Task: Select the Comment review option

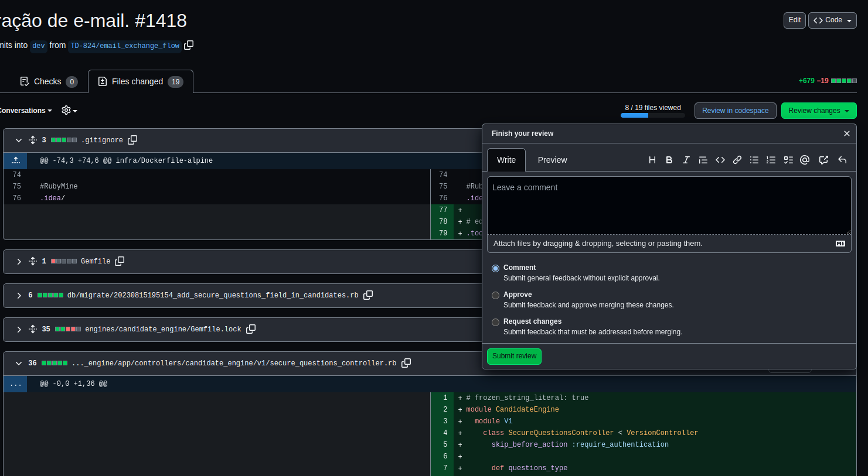Action: click(x=496, y=268)
